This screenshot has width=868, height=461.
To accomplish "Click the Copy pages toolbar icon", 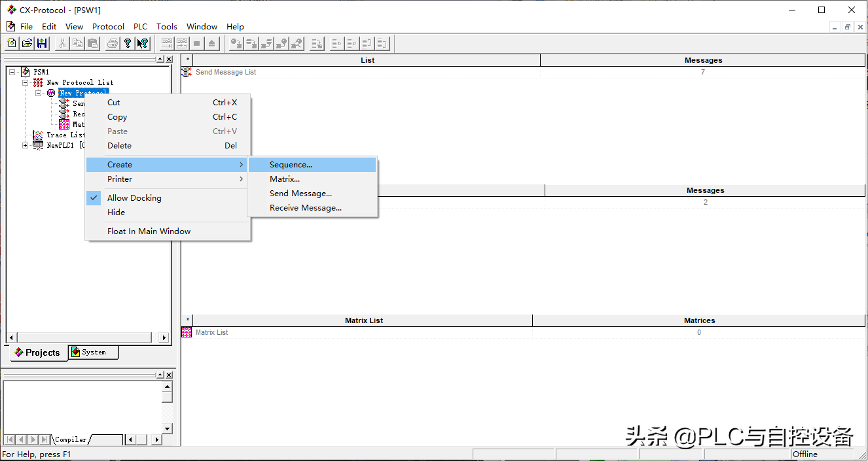I will click(x=77, y=44).
